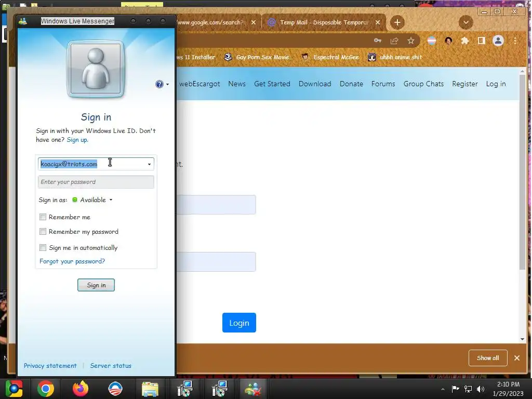Click the Sign in button
This screenshot has height=399, width=532.
[x=96, y=285]
